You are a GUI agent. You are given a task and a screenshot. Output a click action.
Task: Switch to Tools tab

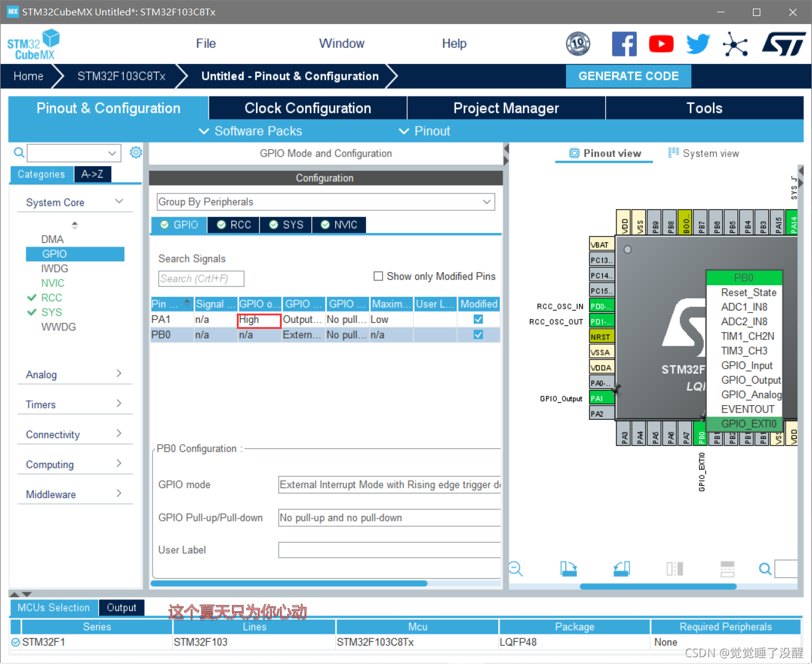704,108
